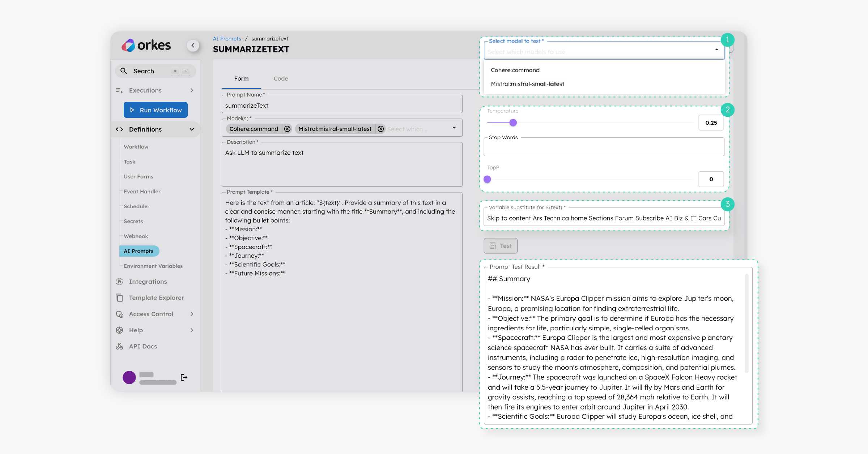Click the Test button
The image size is (868, 454).
(x=501, y=246)
